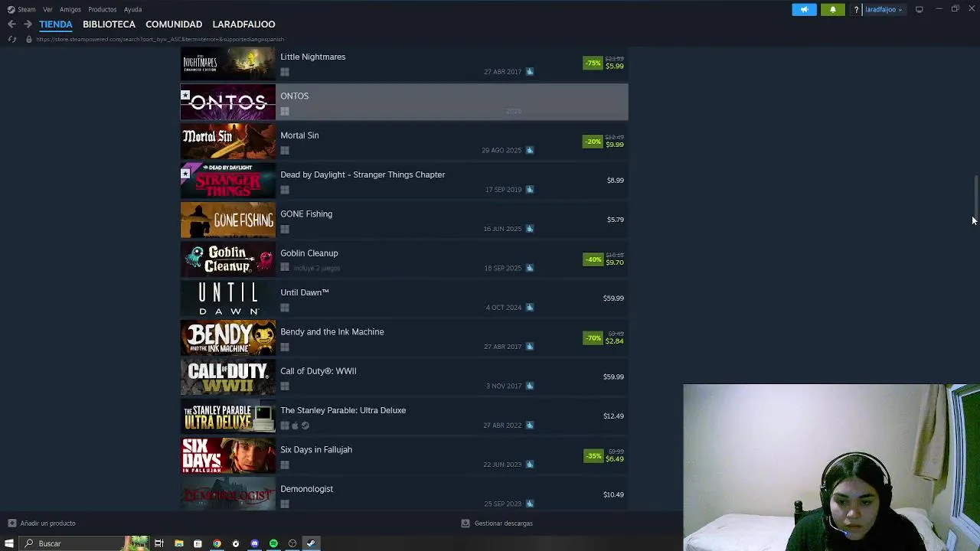The width and height of the screenshot is (980, 551).
Task: Click the Demonologist thumbnail image
Action: point(227,494)
